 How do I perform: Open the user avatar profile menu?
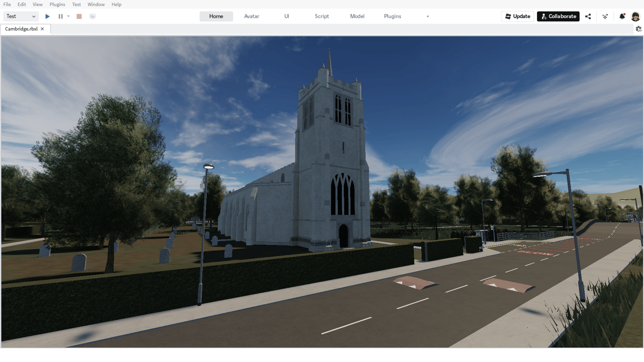tap(636, 16)
